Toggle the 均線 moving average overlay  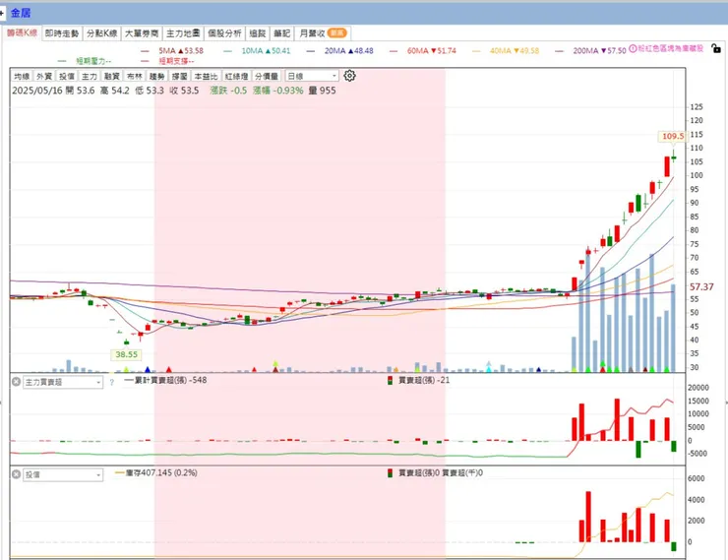pyautogui.click(x=22, y=76)
